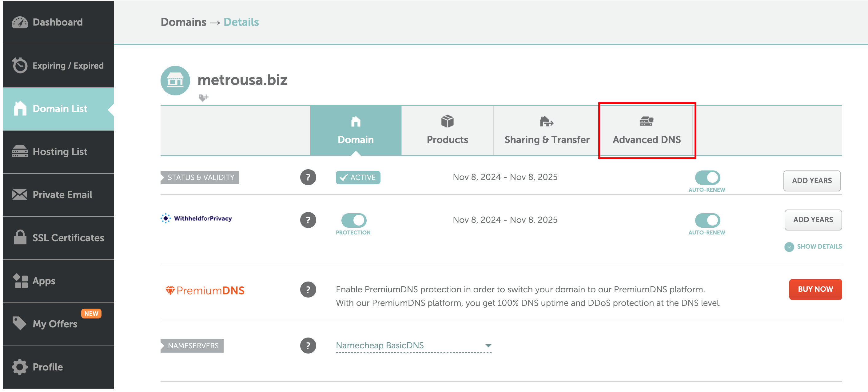This screenshot has height=392, width=868.
Task: Toggle WithheldforPrivacy Auto-Renew switch
Action: (x=707, y=220)
